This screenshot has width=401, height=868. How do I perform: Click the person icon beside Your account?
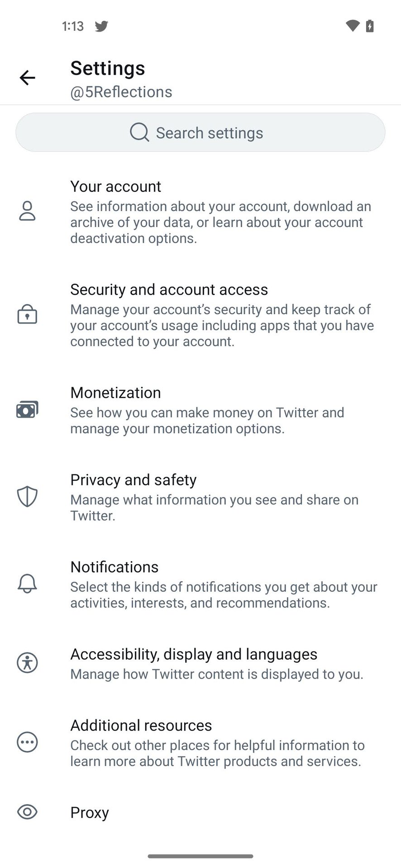[27, 211]
